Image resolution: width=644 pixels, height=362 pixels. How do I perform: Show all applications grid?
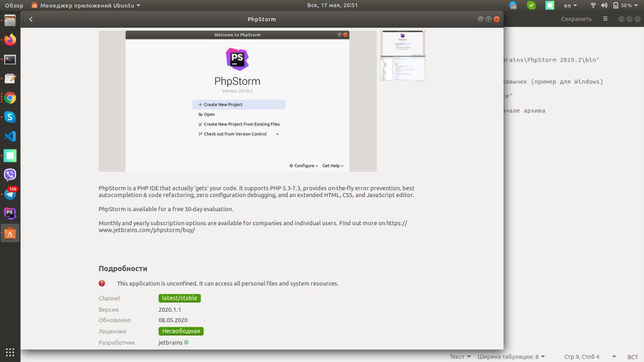[x=10, y=352]
